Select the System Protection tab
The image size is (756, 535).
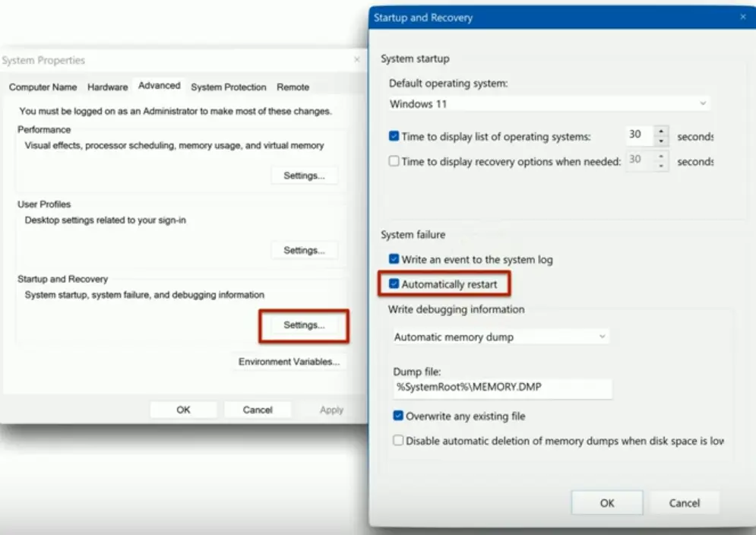[x=228, y=87]
